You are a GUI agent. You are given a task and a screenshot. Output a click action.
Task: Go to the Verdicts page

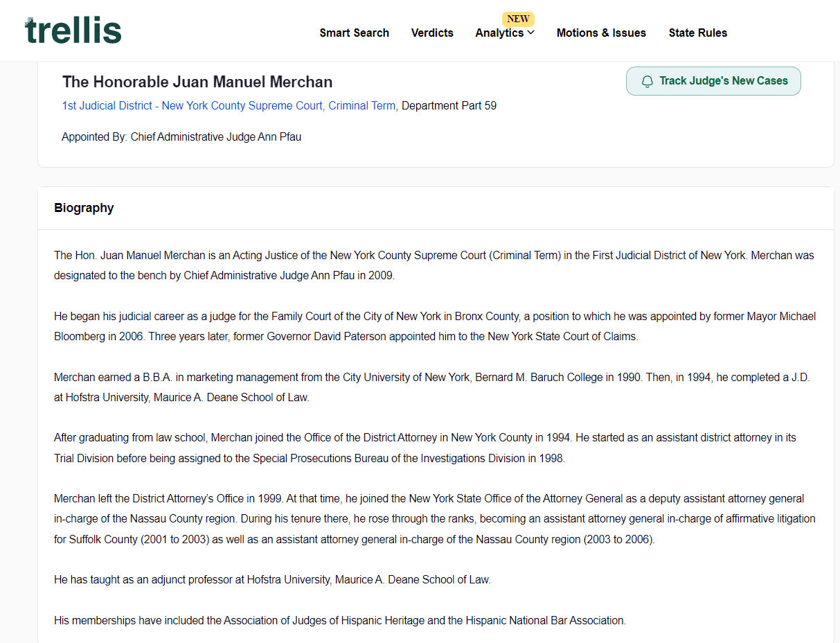[x=432, y=33]
